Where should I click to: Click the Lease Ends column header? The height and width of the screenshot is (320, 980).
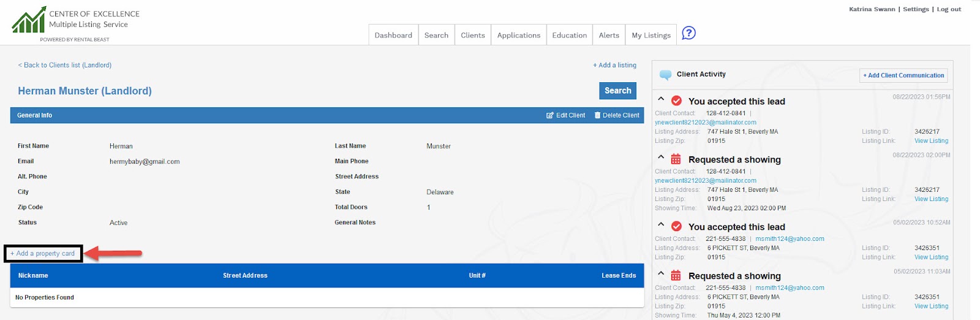619,276
